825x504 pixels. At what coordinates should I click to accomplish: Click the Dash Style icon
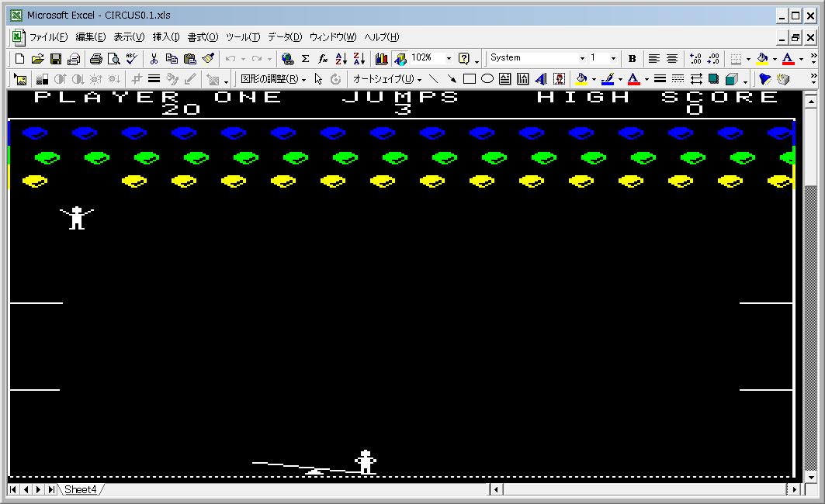[678, 79]
